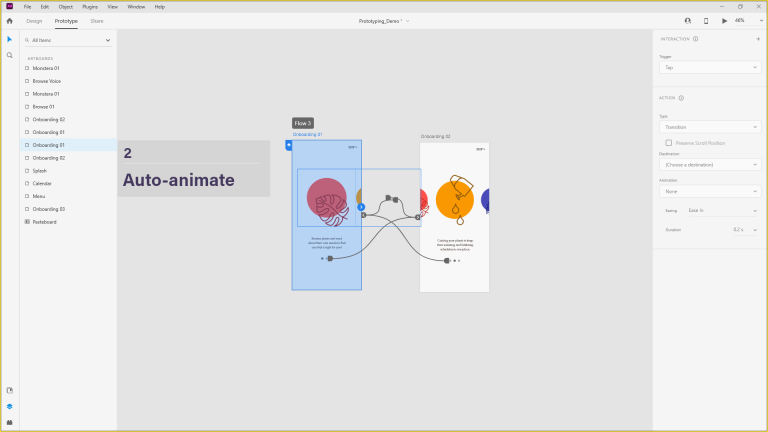Open the Plugins panel icon
Image resolution: width=768 pixels, height=432 pixels.
pyautogui.click(x=10, y=422)
